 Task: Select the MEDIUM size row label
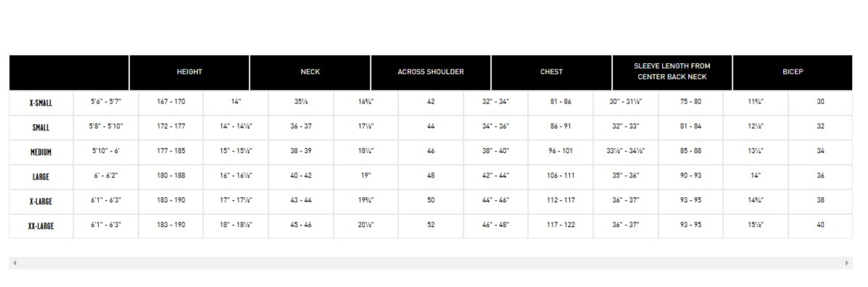[x=41, y=152]
